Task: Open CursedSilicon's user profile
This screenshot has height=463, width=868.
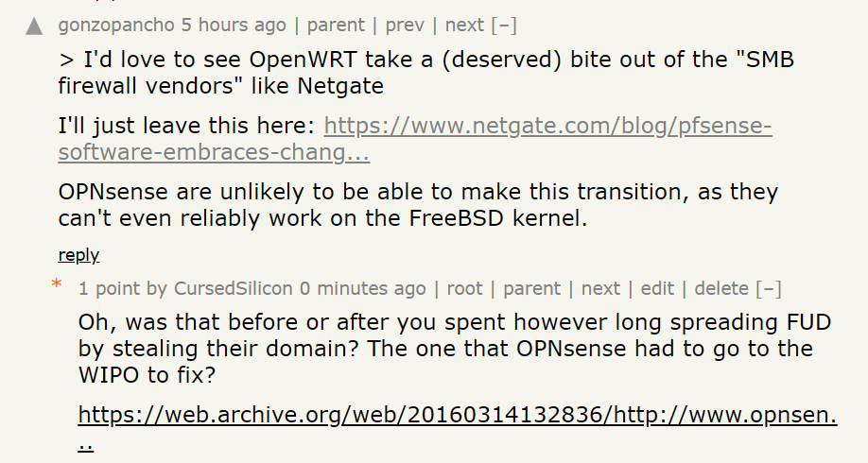Action: pos(233,288)
